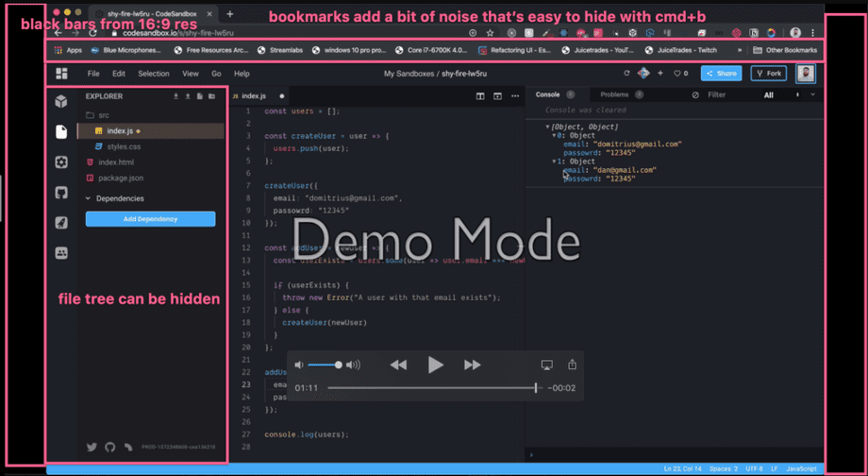Collapse the '1: Object' console node
Screen dimensions: 868x476
(554, 161)
